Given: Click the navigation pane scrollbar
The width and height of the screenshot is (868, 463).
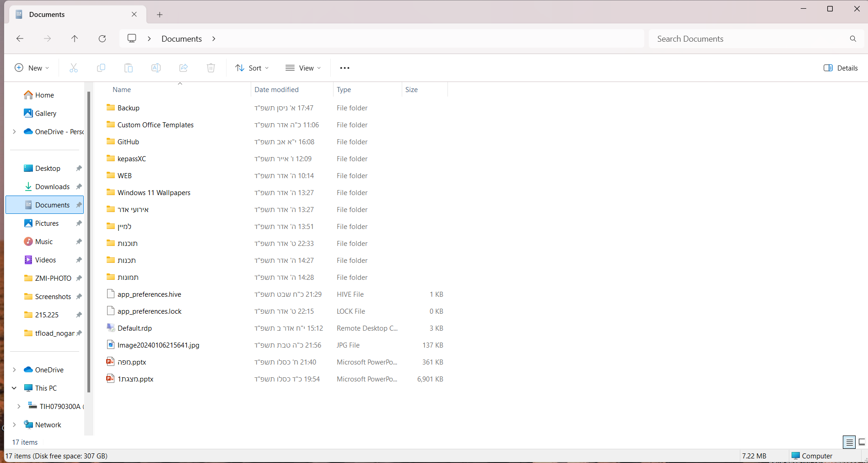Looking at the screenshot, I should (89, 241).
